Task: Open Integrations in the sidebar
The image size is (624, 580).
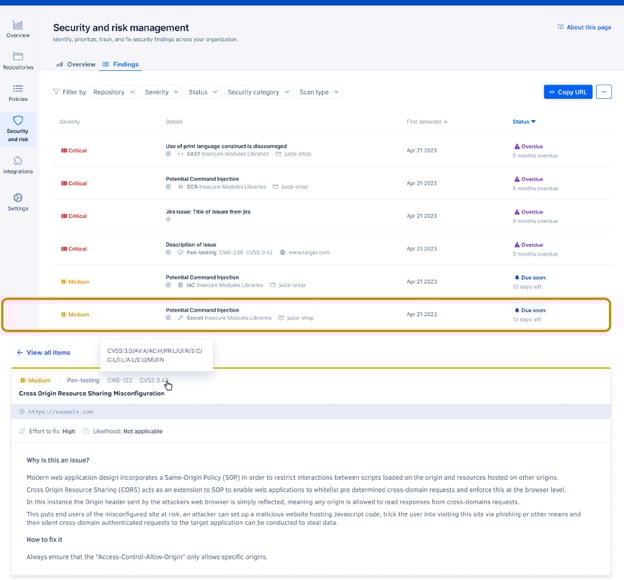Action: (x=18, y=165)
